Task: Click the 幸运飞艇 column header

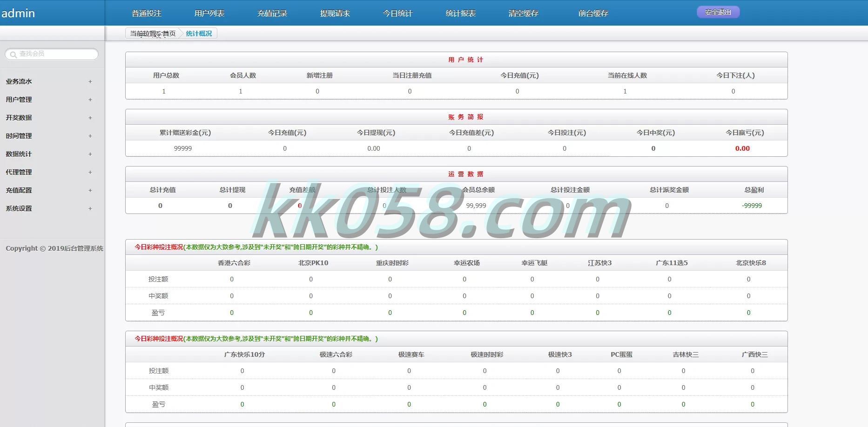Action: point(534,263)
